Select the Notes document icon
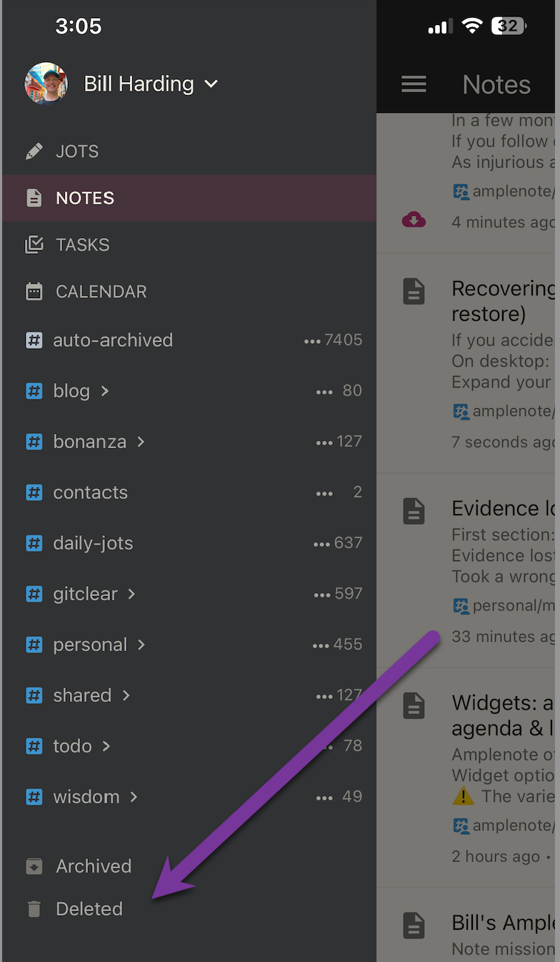 (34, 197)
